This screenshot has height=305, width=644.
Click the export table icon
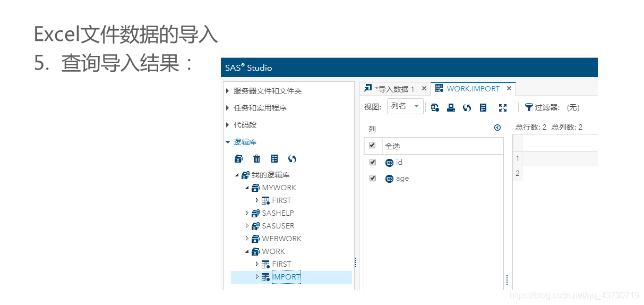point(451,107)
